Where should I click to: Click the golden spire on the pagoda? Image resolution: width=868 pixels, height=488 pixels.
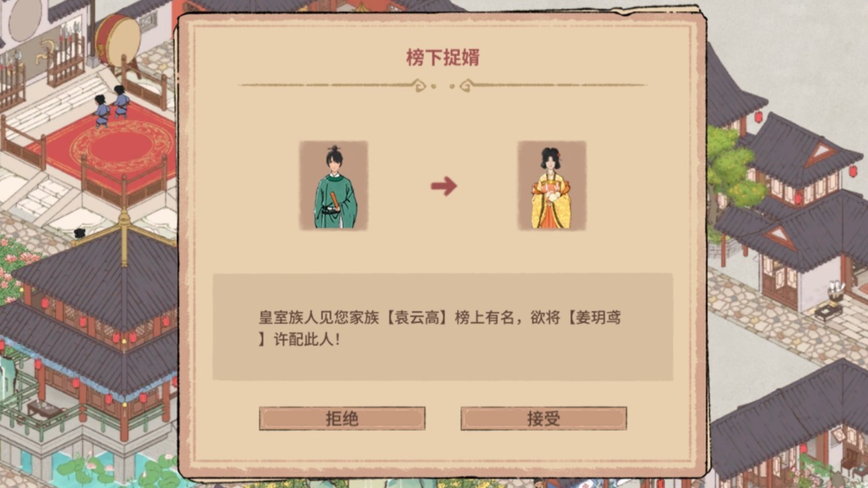124,236
